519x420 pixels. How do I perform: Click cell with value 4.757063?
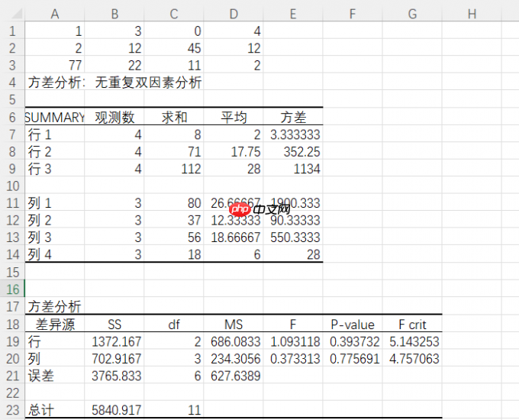click(412, 359)
